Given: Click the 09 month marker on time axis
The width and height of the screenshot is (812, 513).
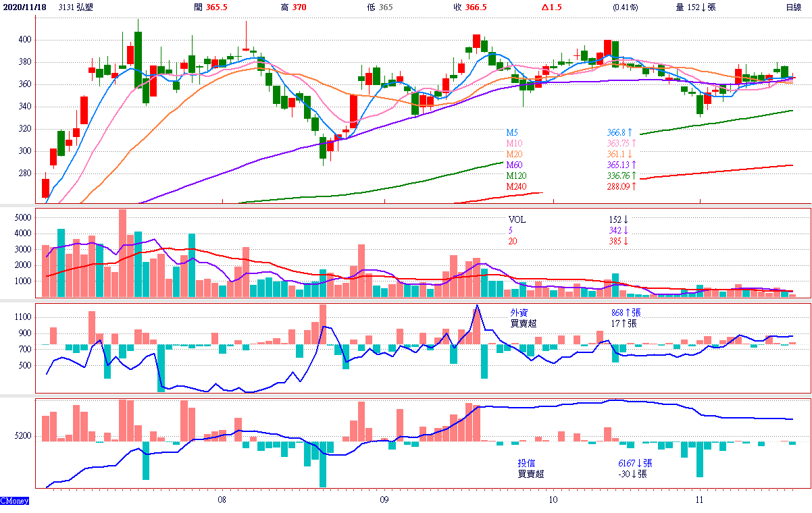Looking at the screenshot, I should 384,500.
